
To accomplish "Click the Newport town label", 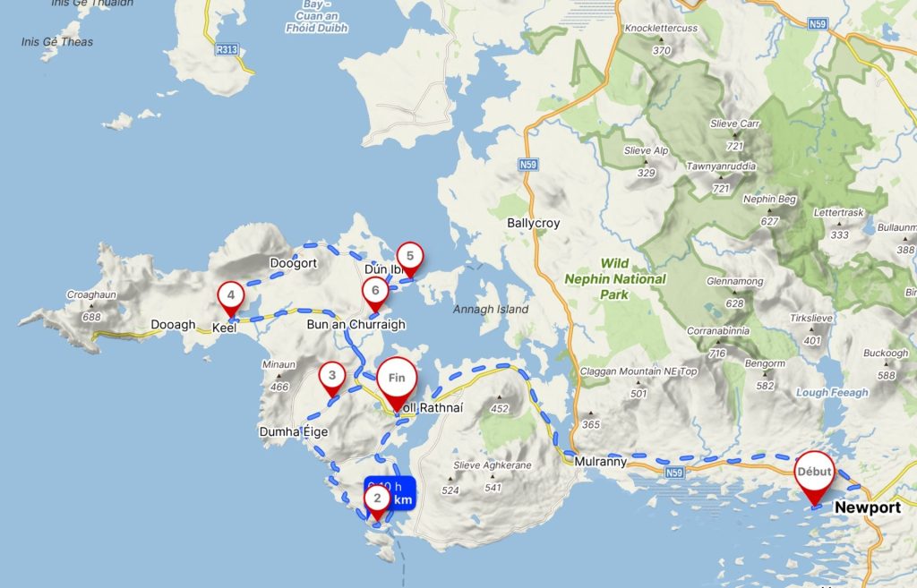I will coord(867,507).
